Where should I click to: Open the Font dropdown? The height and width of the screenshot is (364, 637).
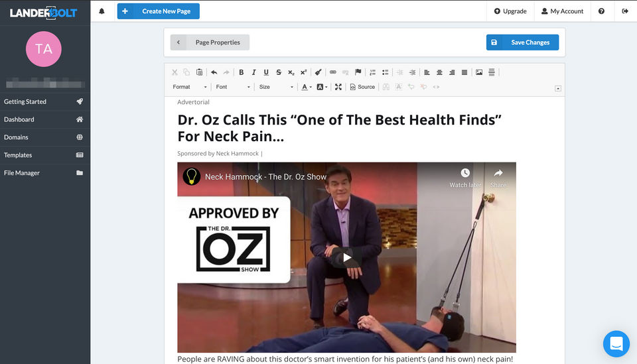pos(233,87)
